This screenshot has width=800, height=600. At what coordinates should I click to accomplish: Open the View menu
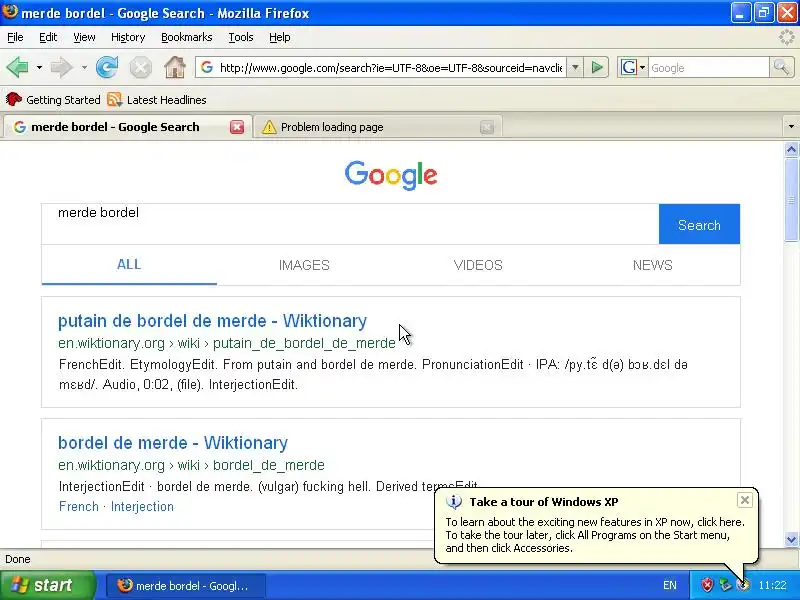[x=84, y=37]
